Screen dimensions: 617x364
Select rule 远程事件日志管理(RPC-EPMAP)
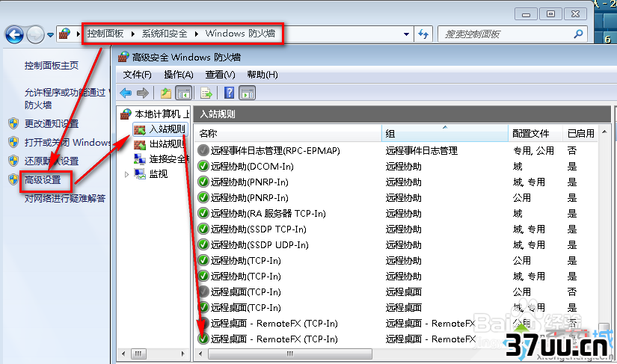[275, 150]
